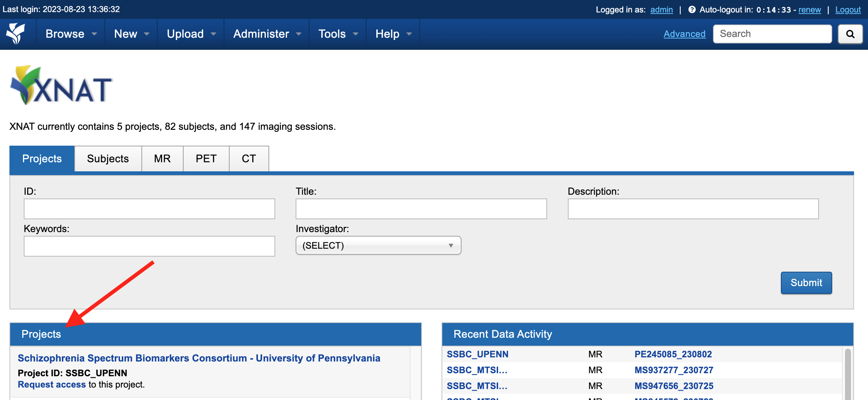Focus the project ID input field
The height and width of the screenshot is (400, 868).
149,209
